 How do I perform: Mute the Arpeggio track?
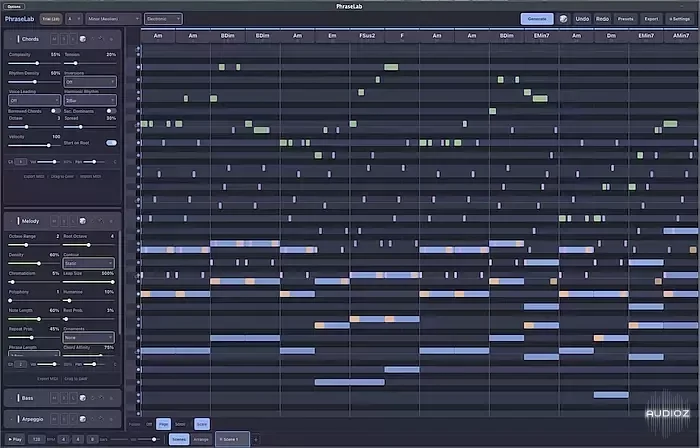pos(54,419)
